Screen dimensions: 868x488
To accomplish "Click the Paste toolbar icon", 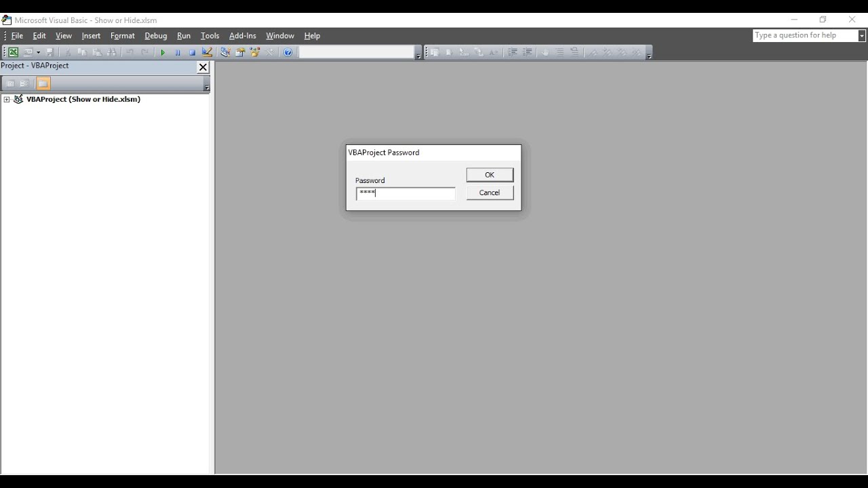I will (x=97, y=52).
